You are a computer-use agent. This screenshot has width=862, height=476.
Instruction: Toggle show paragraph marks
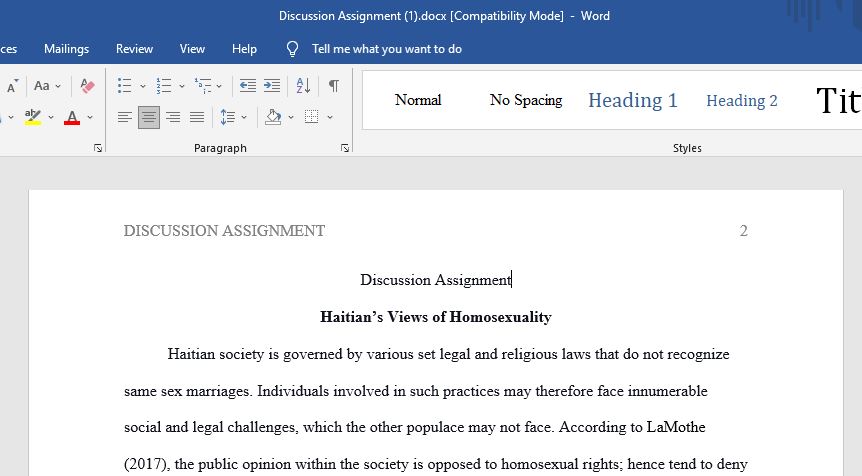click(x=333, y=86)
